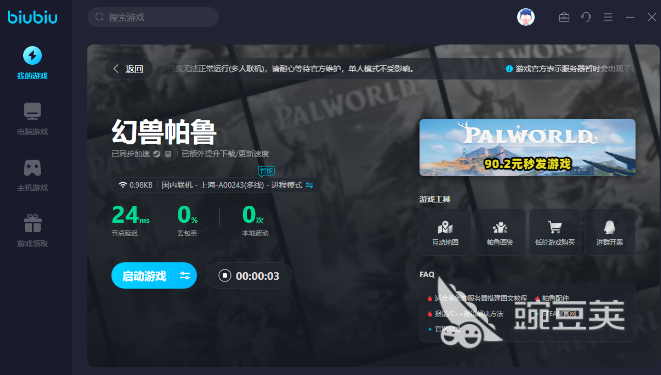The width and height of the screenshot is (661, 375).
Task: Click the Steam icon beside 已同步加速
Action: [157, 154]
